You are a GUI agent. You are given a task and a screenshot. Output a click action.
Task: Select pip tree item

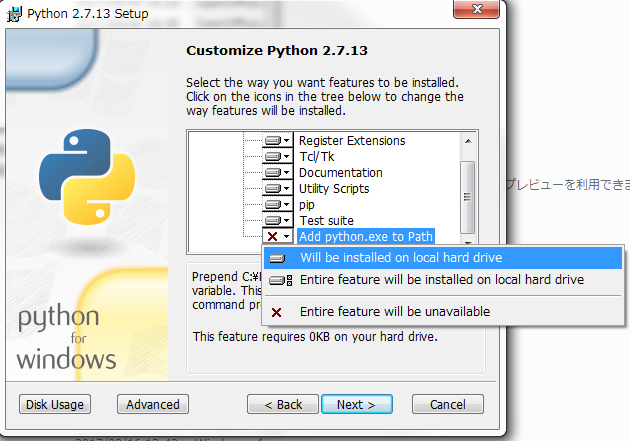[307, 205]
